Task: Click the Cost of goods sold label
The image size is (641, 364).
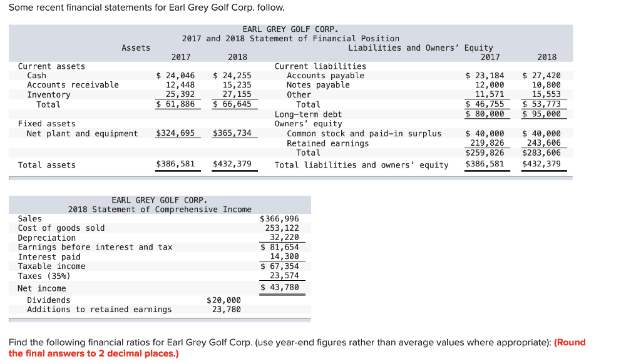Action: pyautogui.click(x=61, y=228)
